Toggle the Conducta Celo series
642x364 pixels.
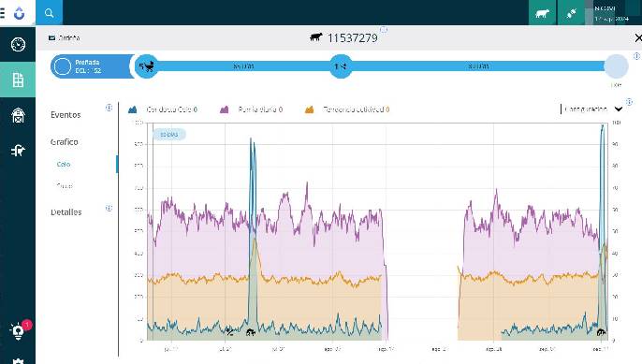click(x=163, y=109)
